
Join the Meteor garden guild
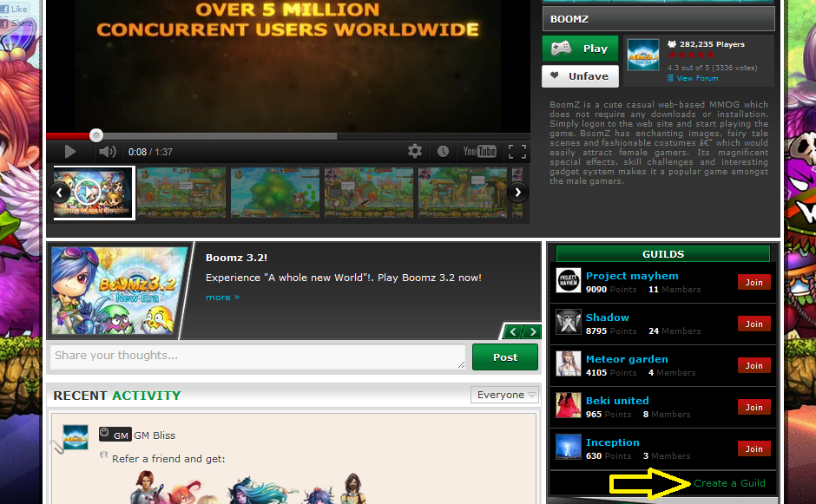pos(753,365)
